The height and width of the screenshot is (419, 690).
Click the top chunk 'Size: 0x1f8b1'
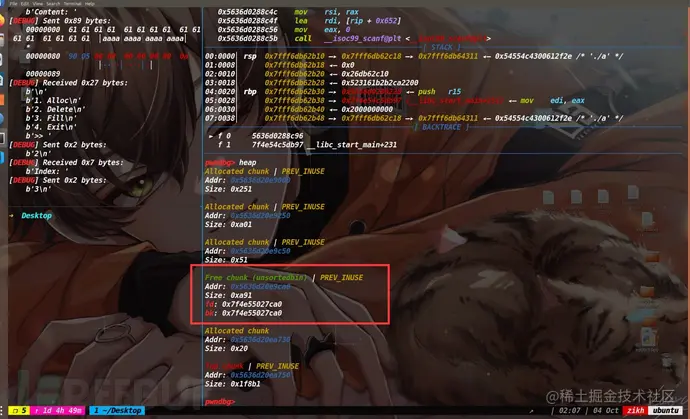(x=233, y=383)
